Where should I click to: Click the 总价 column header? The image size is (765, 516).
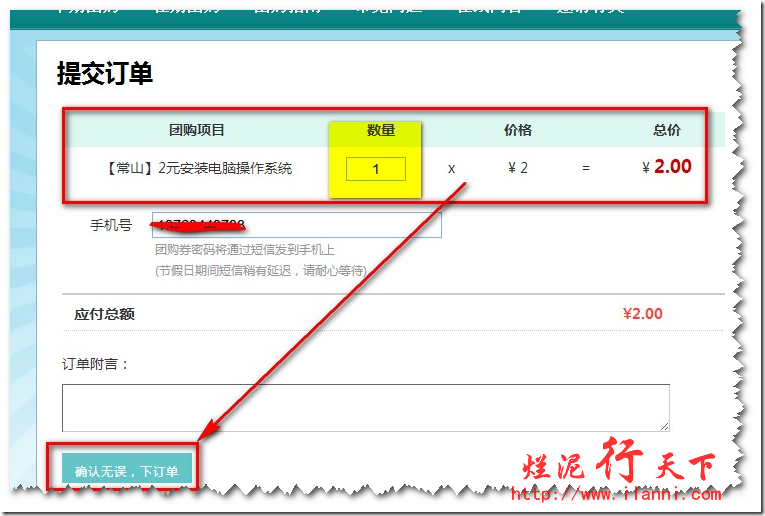(666, 130)
